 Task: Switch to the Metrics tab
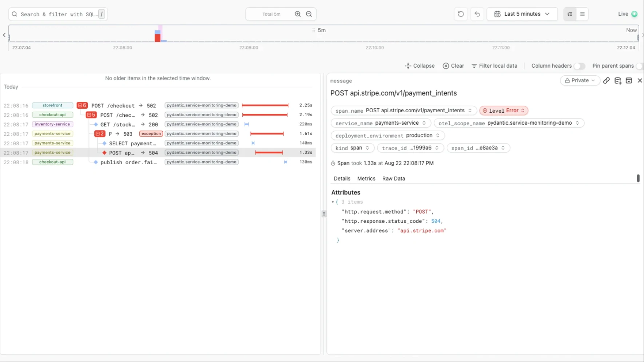(x=366, y=179)
